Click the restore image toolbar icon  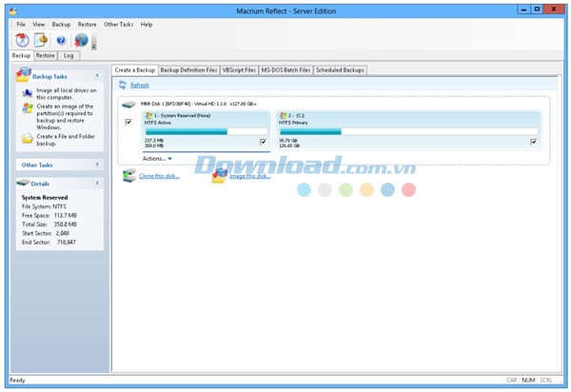pyautogui.click(x=41, y=40)
